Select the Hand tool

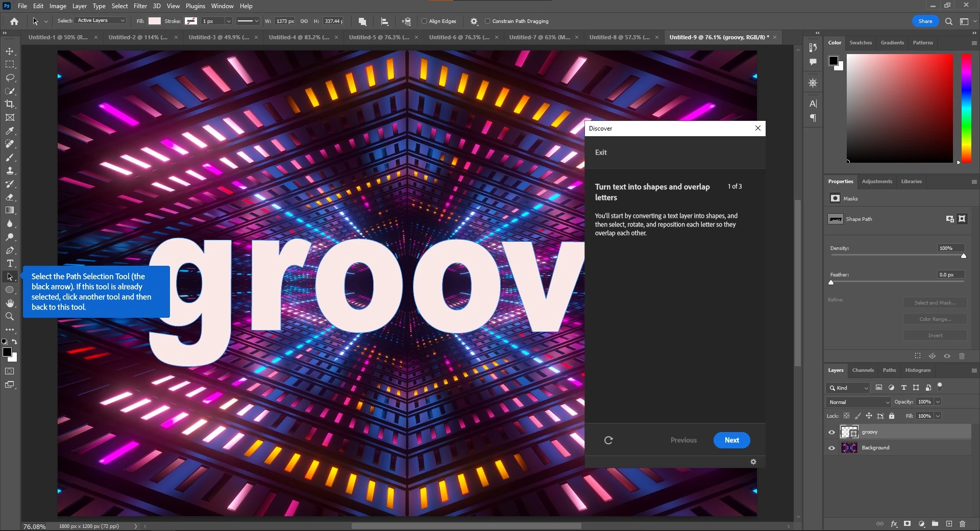click(x=10, y=303)
